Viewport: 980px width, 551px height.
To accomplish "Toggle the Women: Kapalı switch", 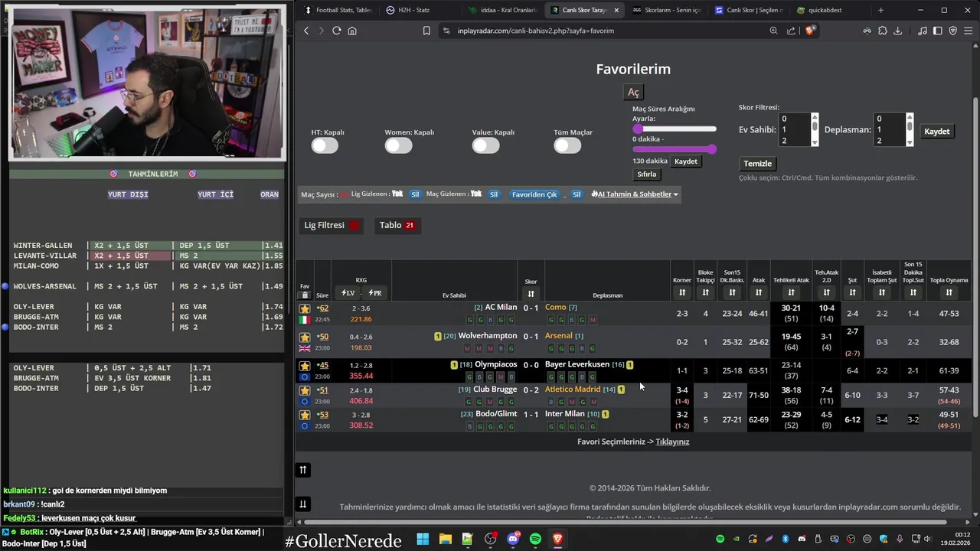I will (x=398, y=145).
